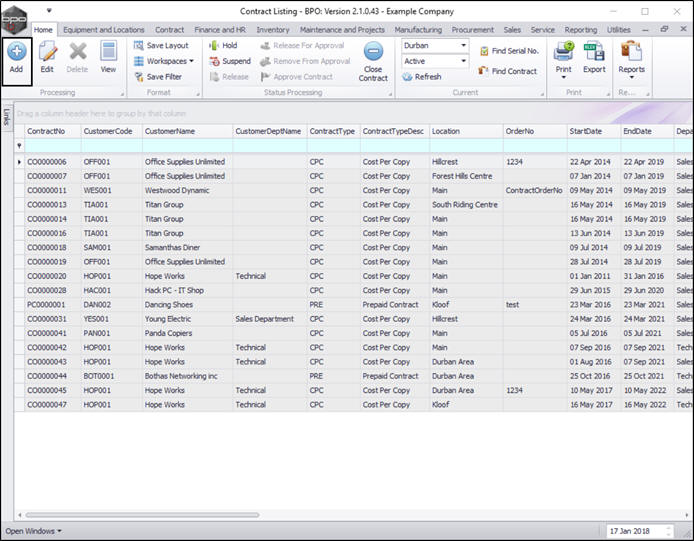Screen dimensions: 694x541
Task: Click Remove From Approval
Action: [x=305, y=61]
